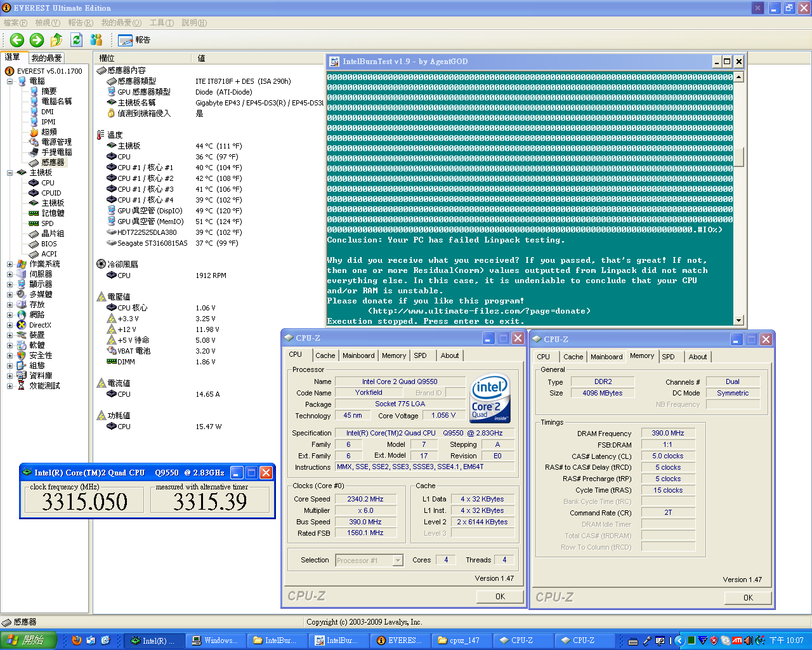Expand the DirectX tree node
Screen dimensions: 812x650
point(10,325)
